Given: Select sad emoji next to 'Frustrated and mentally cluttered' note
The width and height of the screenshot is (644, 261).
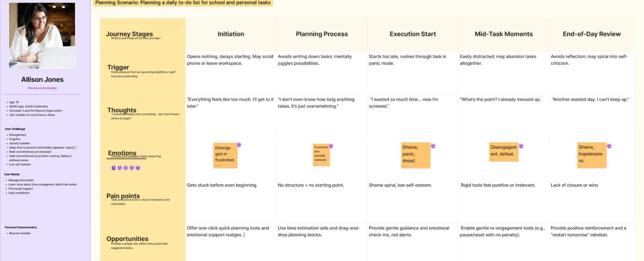Looking at the screenshot, I should click(331, 146).
